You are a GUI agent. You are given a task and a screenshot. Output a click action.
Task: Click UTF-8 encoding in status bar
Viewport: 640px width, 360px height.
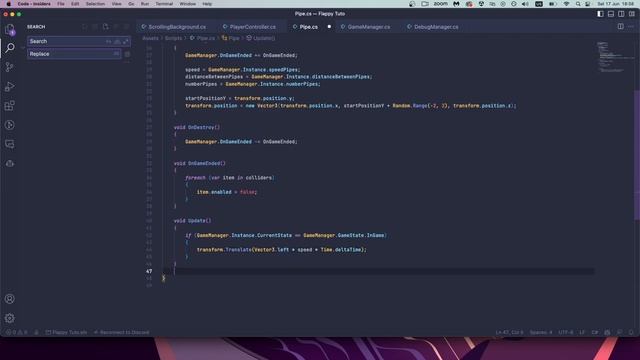pos(566,332)
